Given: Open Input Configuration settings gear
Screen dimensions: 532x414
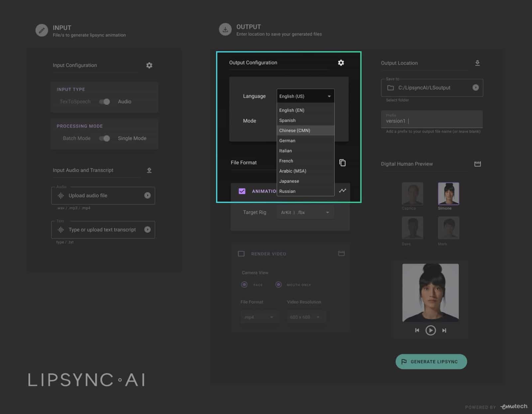Looking at the screenshot, I should [x=149, y=65].
